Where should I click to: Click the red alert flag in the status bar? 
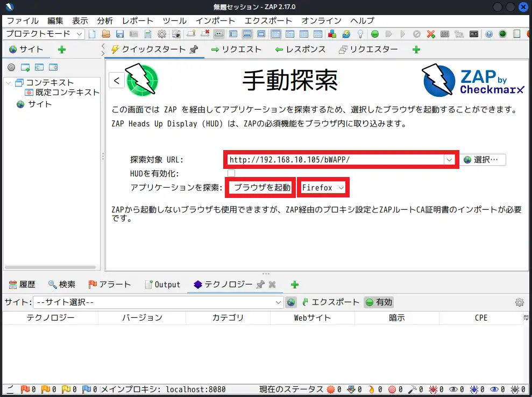[x=26, y=389]
